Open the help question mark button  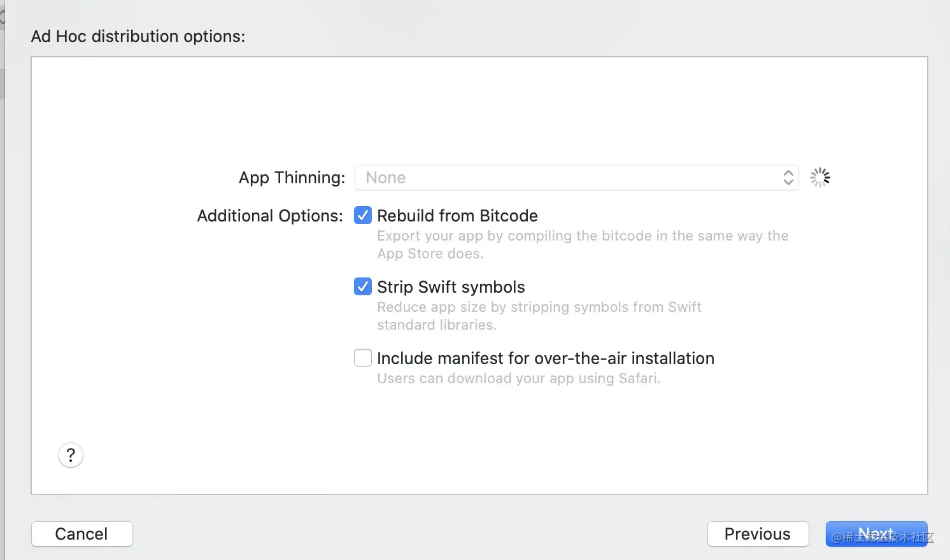(71, 455)
